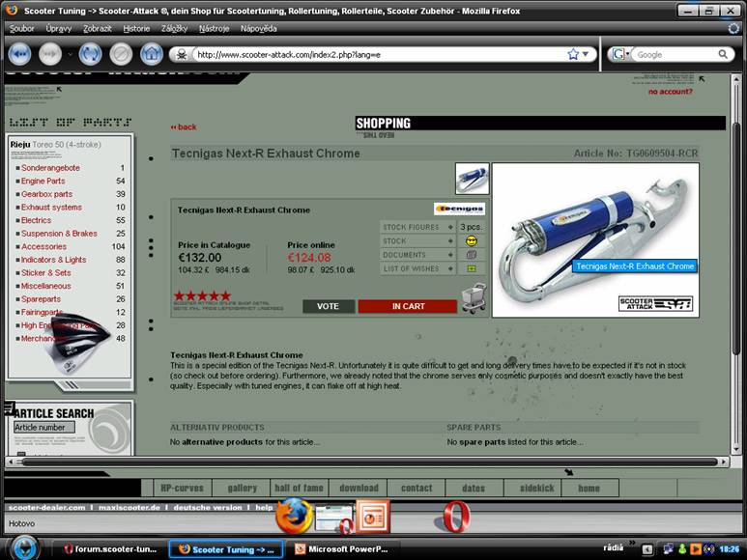Click the Home icon in the toolbar
Screen dimensions: 747x560
pyautogui.click(x=151, y=54)
